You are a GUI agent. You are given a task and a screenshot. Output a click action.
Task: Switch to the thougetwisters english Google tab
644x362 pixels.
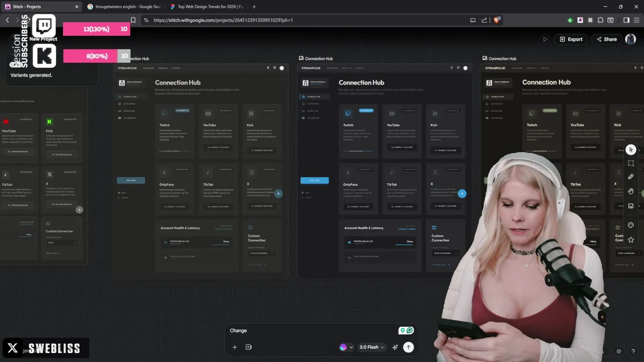[123, 7]
